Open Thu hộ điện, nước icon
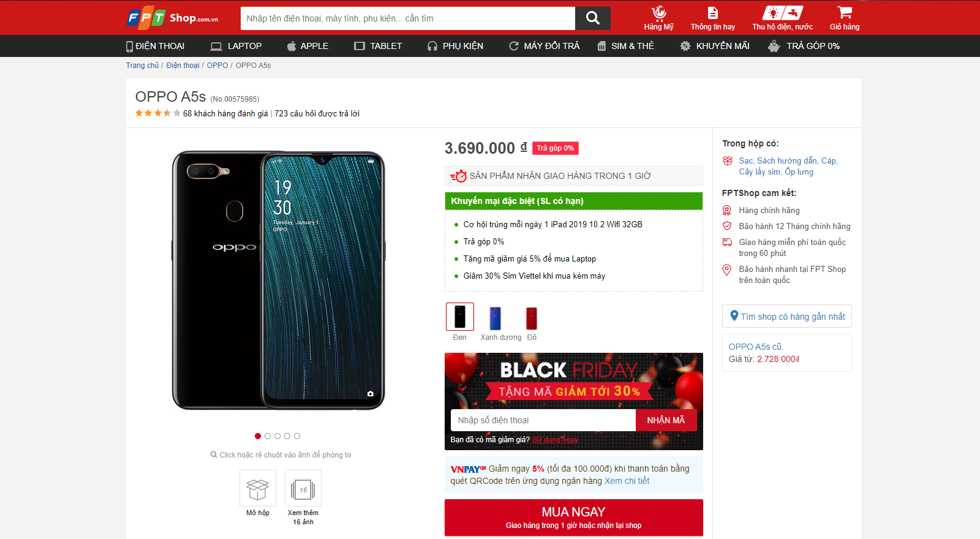Viewport: 980px width, 539px height. coord(782,18)
